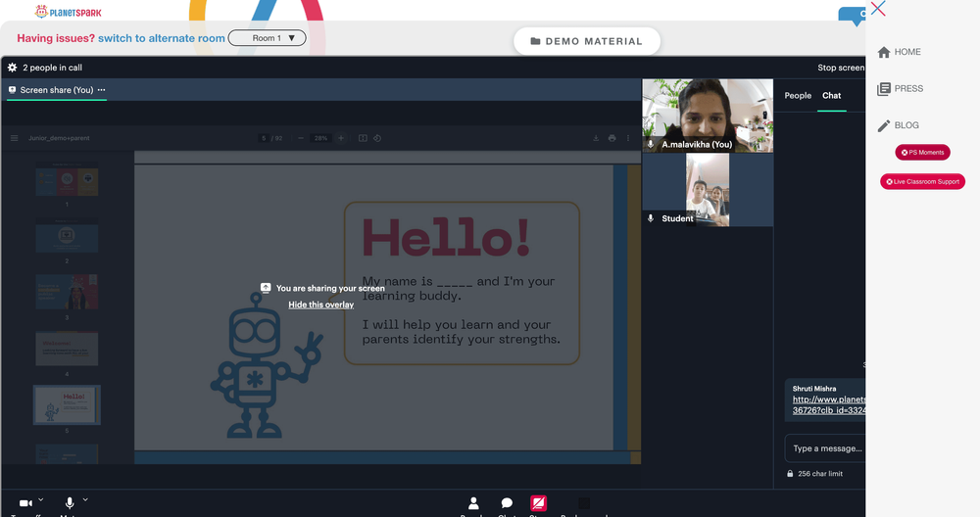Zoom in the PDF with plus icon
The image size is (980, 517).
coord(341,138)
